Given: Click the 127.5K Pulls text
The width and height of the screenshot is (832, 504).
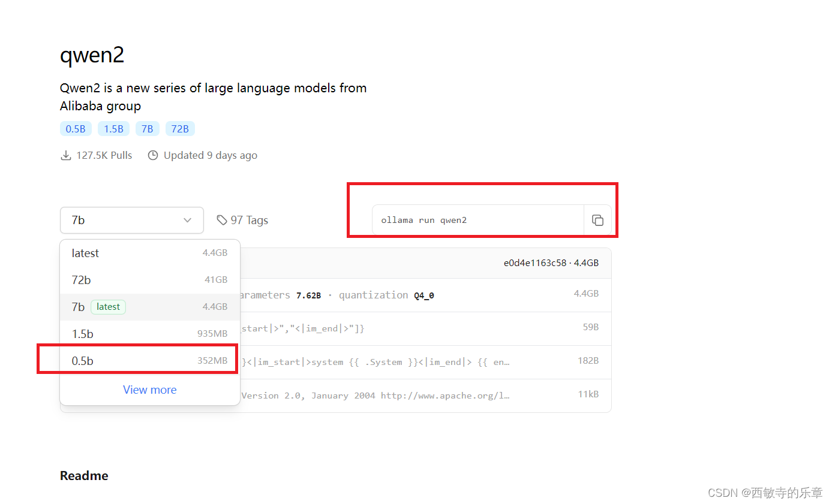Looking at the screenshot, I should coord(104,155).
